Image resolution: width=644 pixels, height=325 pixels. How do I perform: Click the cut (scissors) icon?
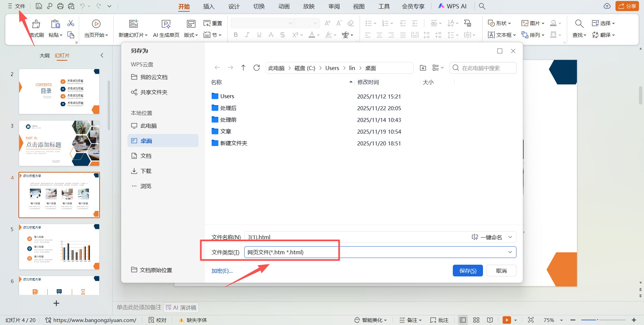[x=70, y=23]
